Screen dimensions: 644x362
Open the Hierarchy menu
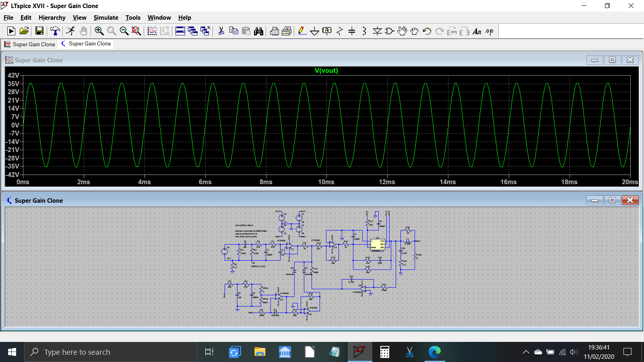click(52, 17)
